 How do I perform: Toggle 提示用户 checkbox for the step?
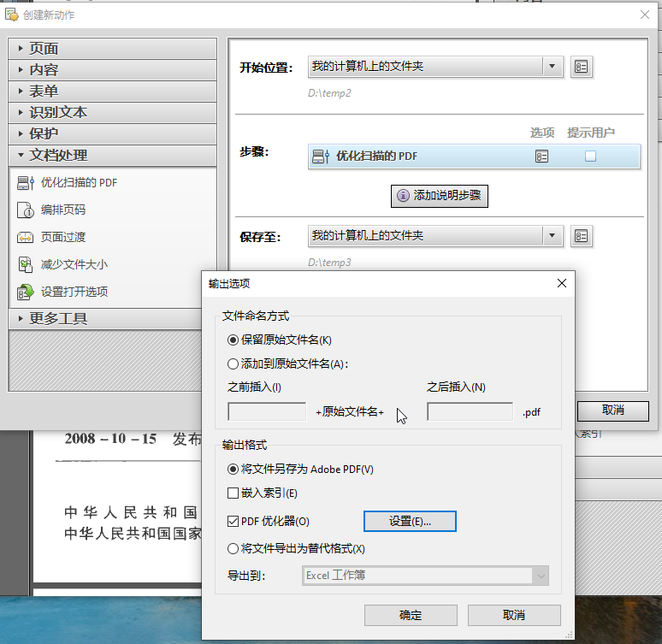[590, 157]
